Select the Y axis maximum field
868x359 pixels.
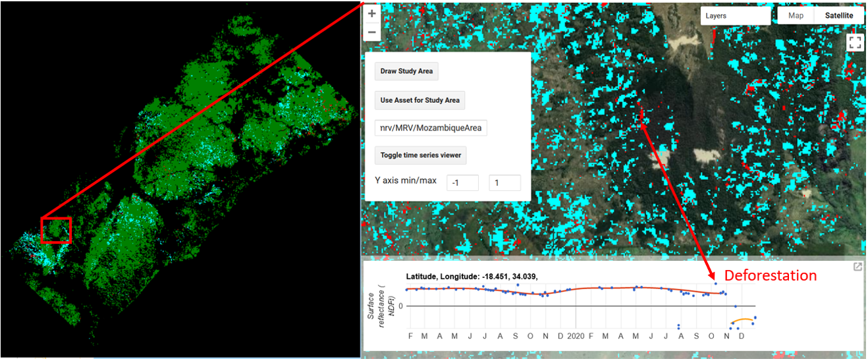click(x=504, y=183)
